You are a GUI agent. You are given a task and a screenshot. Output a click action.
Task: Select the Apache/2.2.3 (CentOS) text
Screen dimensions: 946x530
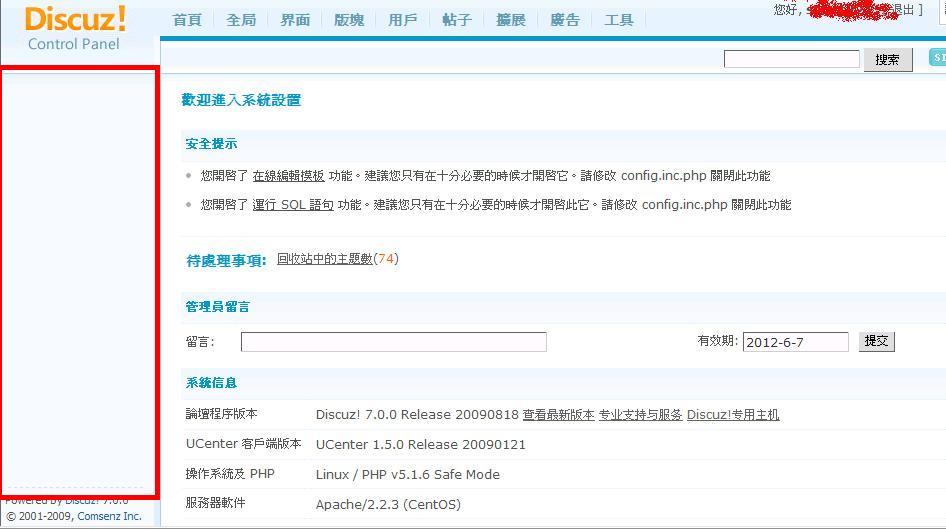388,504
